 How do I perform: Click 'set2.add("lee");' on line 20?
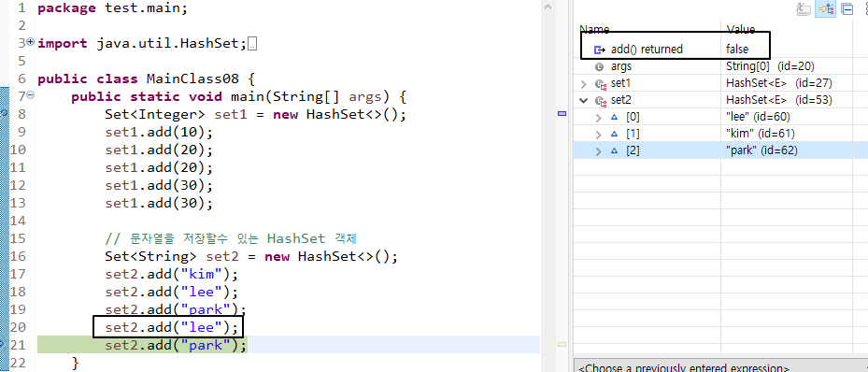point(172,327)
